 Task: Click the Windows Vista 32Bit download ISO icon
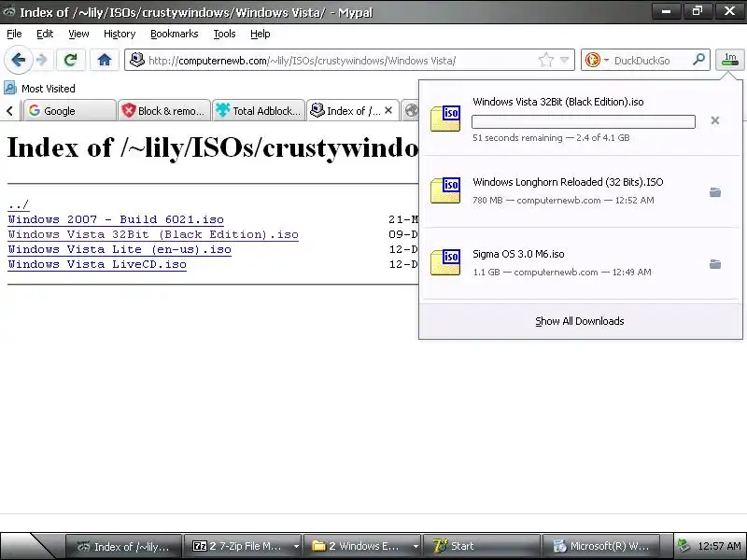(445, 119)
